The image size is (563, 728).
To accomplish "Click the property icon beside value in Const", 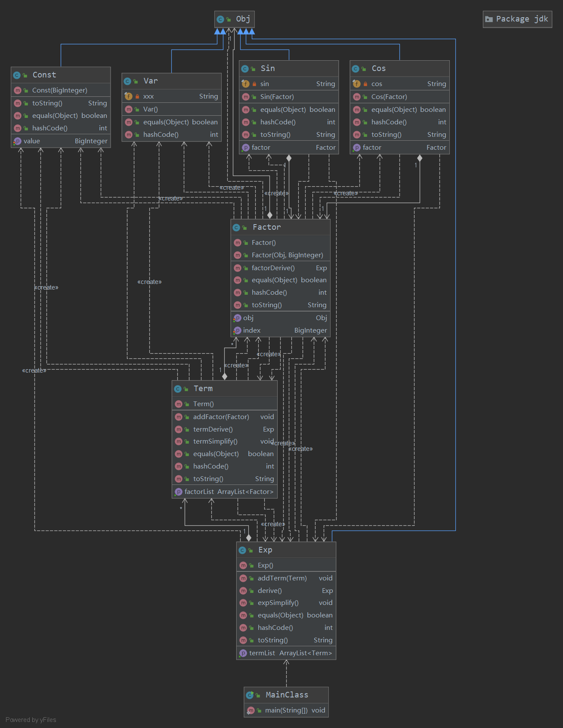I will click(x=17, y=141).
